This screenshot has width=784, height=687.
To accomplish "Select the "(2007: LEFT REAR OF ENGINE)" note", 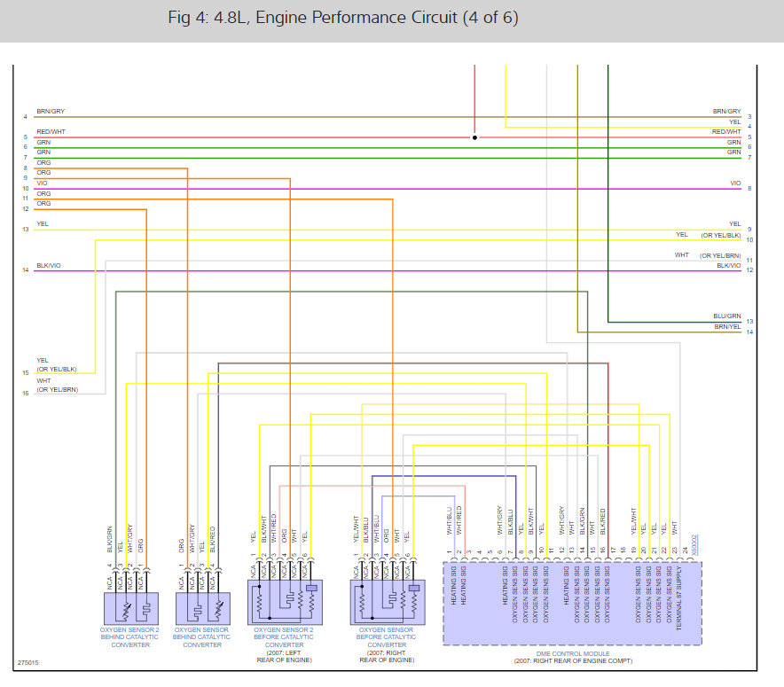I will tap(284, 657).
